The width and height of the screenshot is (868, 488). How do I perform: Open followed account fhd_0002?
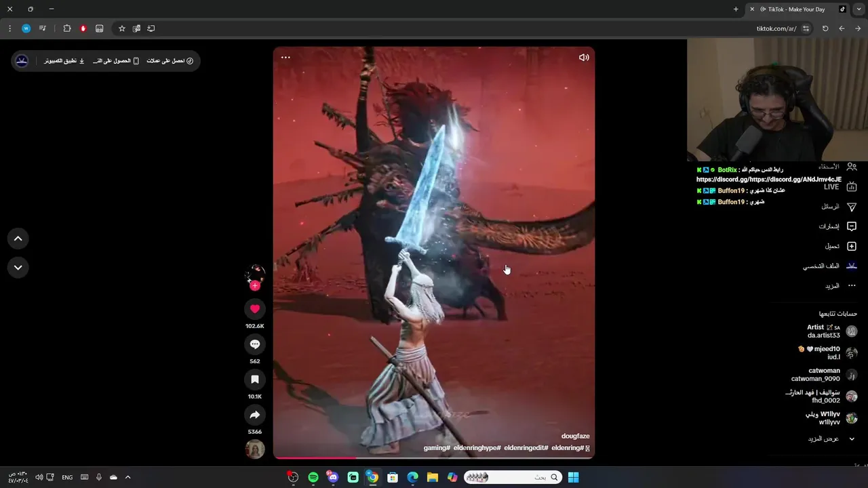(821, 396)
